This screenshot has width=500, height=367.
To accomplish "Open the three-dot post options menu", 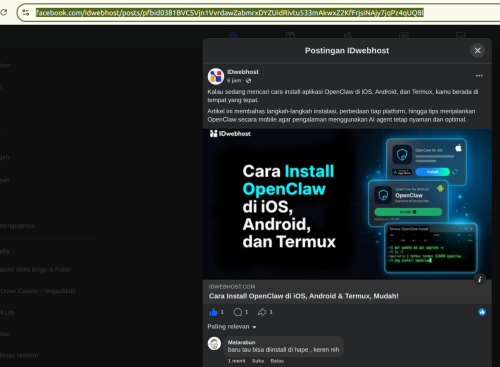I will 479,76.
